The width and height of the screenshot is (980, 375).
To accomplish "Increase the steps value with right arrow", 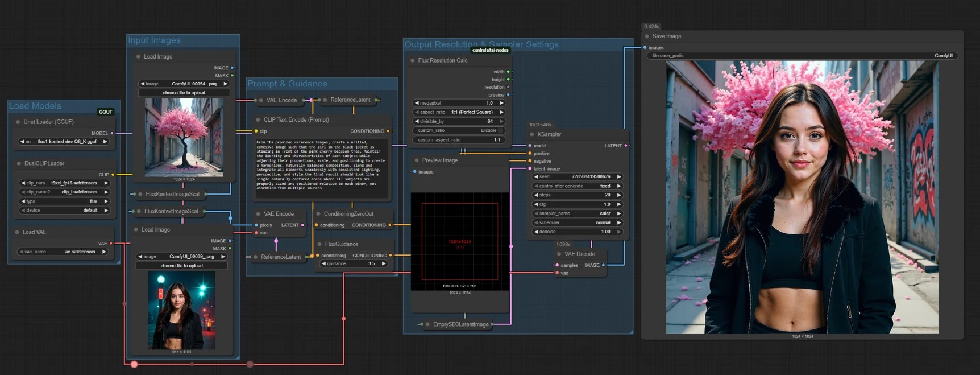I will pos(619,195).
